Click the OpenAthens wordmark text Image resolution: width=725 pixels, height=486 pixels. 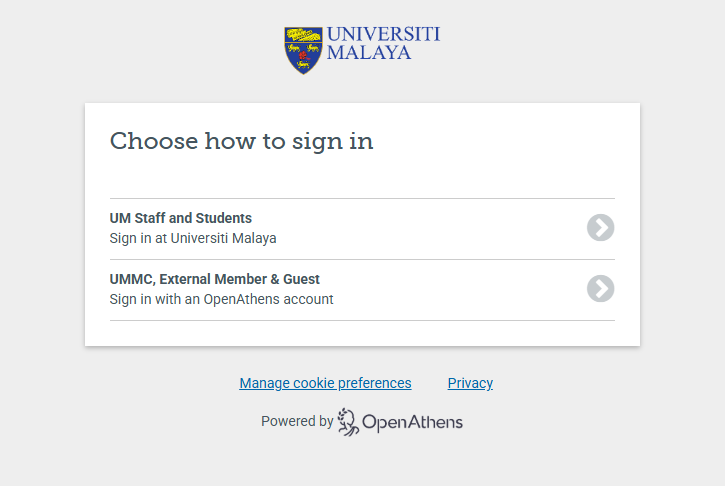click(412, 422)
